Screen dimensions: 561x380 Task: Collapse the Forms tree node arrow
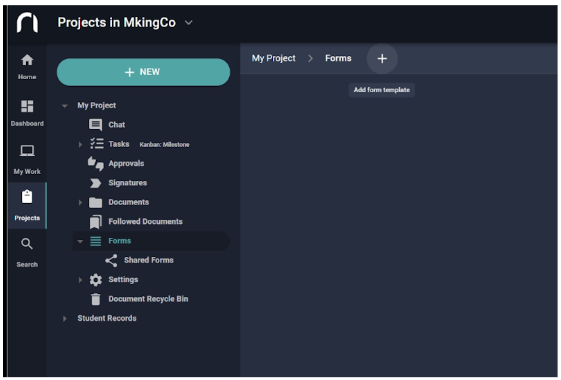click(80, 242)
